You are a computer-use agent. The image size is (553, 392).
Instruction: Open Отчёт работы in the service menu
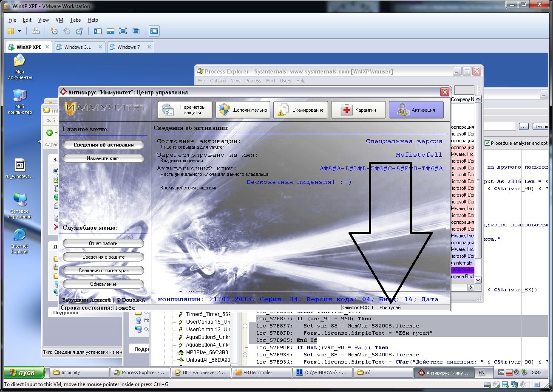point(103,243)
